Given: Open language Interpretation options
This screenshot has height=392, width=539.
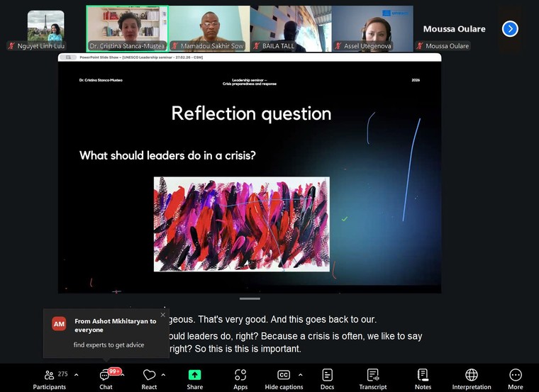Looking at the screenshot, I should point(471,379).
